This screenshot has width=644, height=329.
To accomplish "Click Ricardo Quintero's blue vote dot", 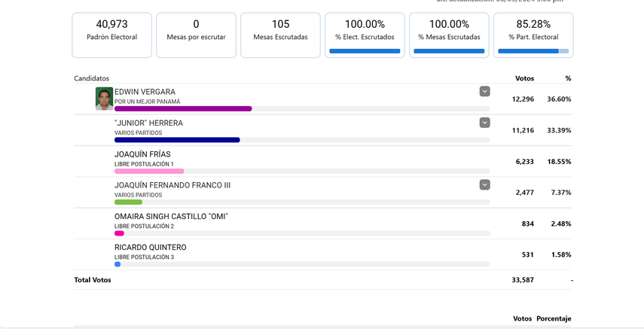I will (118, 264).
